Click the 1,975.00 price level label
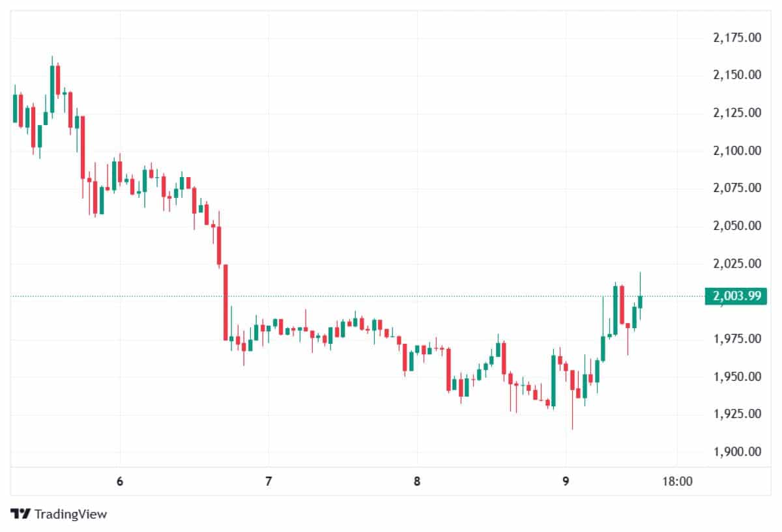This screenshot has height=532, width=782. tap(737, 339)
